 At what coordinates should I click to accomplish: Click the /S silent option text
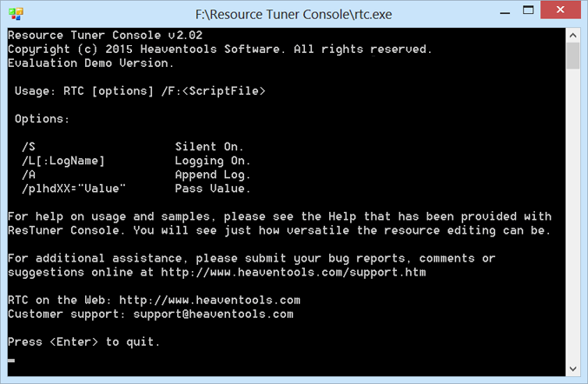pos(29,147)
